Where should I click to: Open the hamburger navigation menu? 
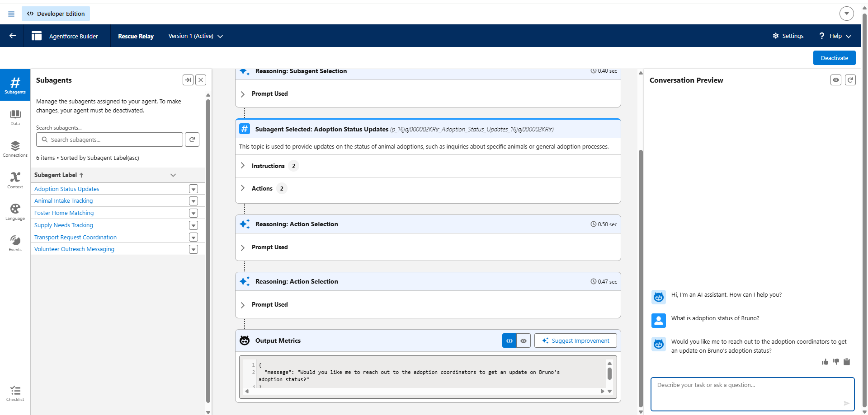(x=11, y=14)
